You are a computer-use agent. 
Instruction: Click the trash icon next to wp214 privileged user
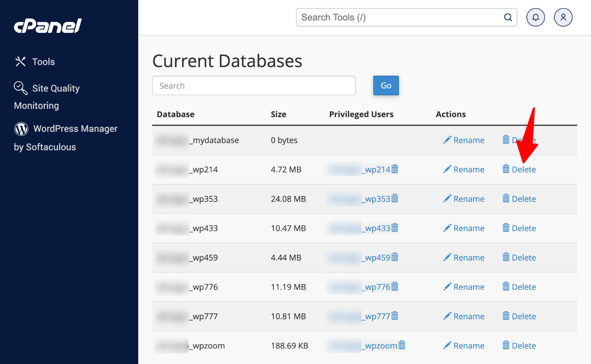pos(395,169)
